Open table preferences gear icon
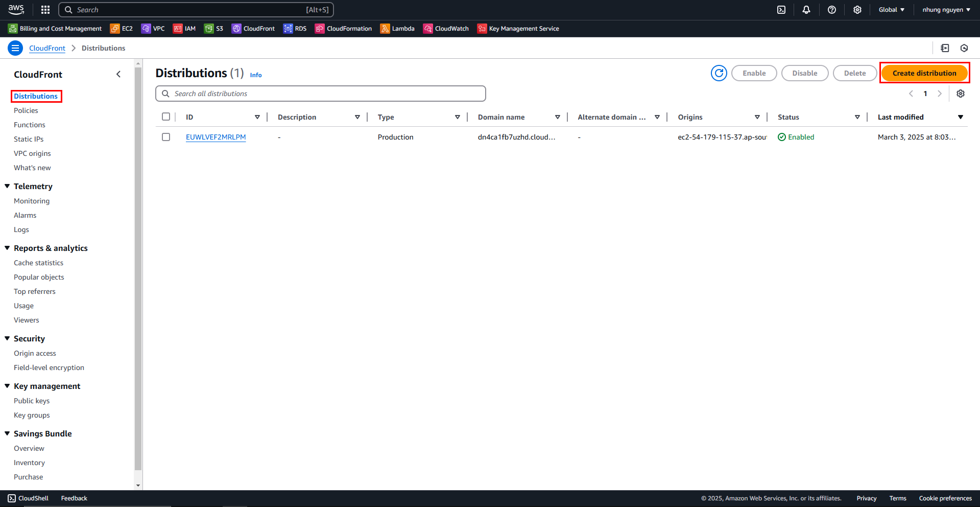Image resolution: width=980 pixels, height=507 pixels. pos(961,94)
